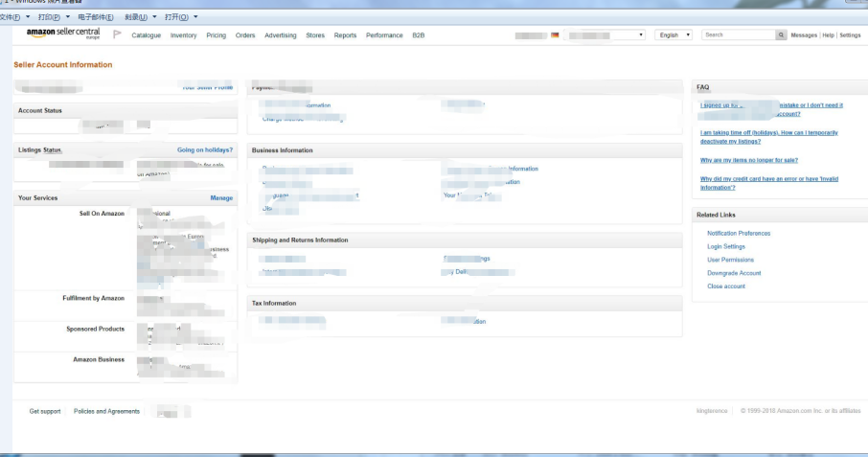This screenshot has width=868, height=457.
Task: Open User Permissions link
Action: coord(730,260)
